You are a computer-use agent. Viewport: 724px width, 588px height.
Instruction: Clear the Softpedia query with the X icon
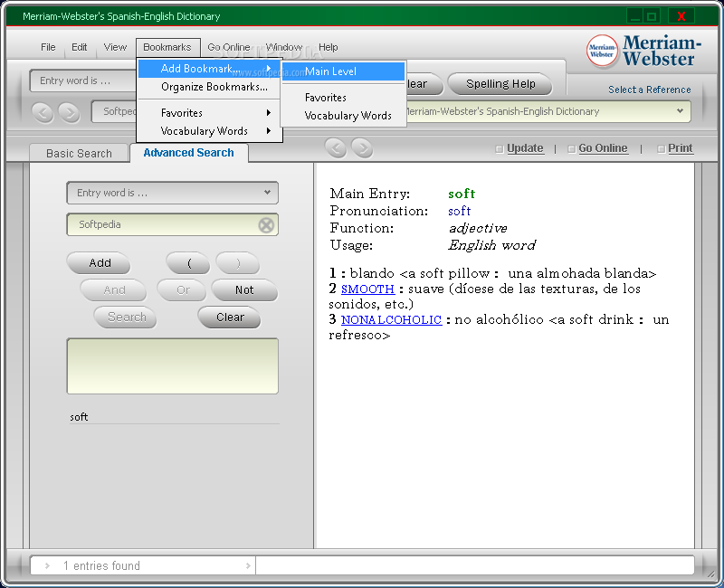click(x=266, y=225)
